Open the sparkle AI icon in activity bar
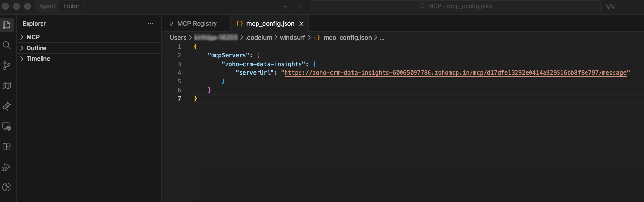This screenshot has width=644, height=202. coord(7,106)
